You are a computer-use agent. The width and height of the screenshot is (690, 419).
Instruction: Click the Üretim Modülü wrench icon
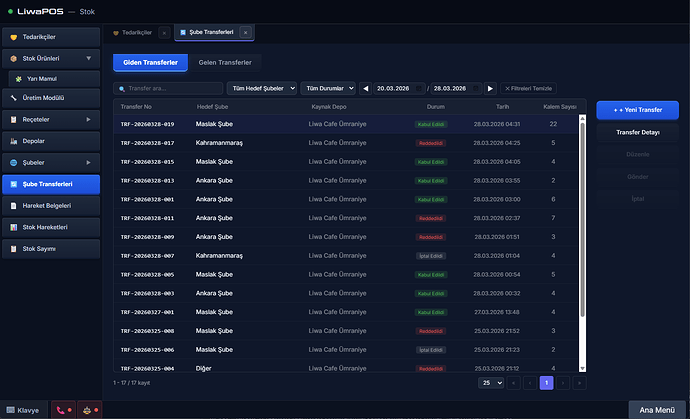click(x=13, y=98)
